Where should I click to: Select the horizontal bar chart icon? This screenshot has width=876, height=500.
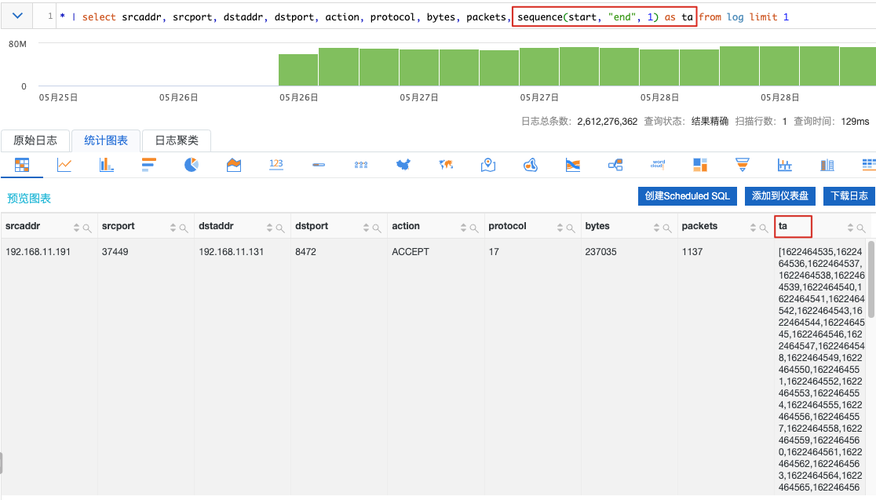(x=149, y=165)
